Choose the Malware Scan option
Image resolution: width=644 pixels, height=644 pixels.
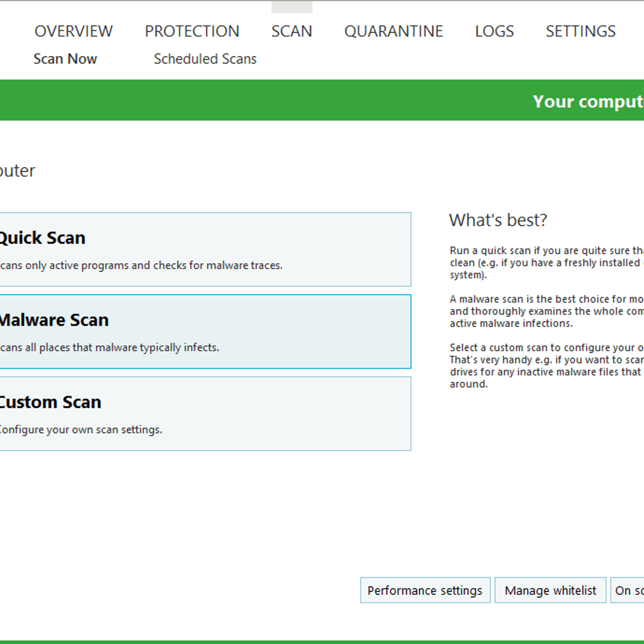point(201,331)
